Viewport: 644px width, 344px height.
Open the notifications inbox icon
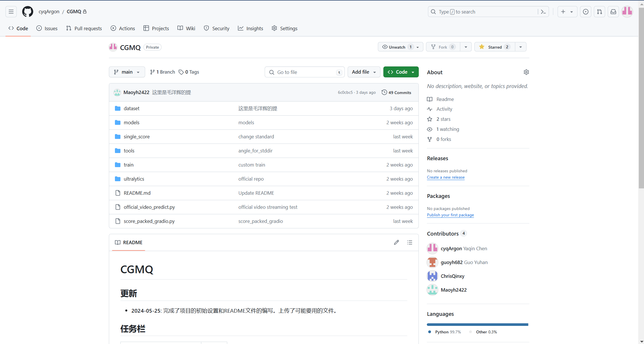pyautogui.click(x=613, y=12)
